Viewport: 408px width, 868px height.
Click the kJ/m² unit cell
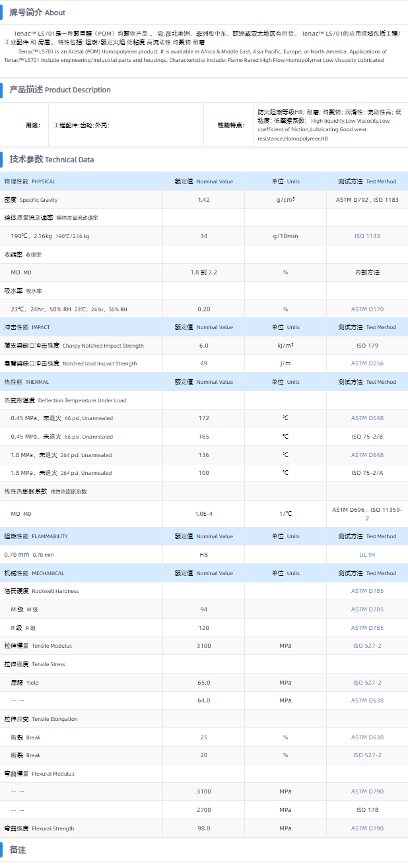point(285,346)
